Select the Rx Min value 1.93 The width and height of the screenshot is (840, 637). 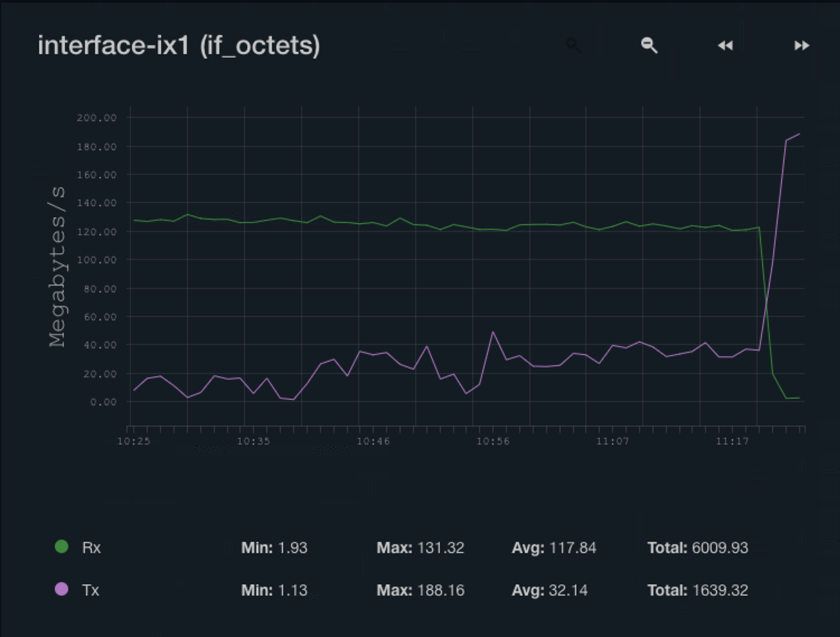(292, 548)
